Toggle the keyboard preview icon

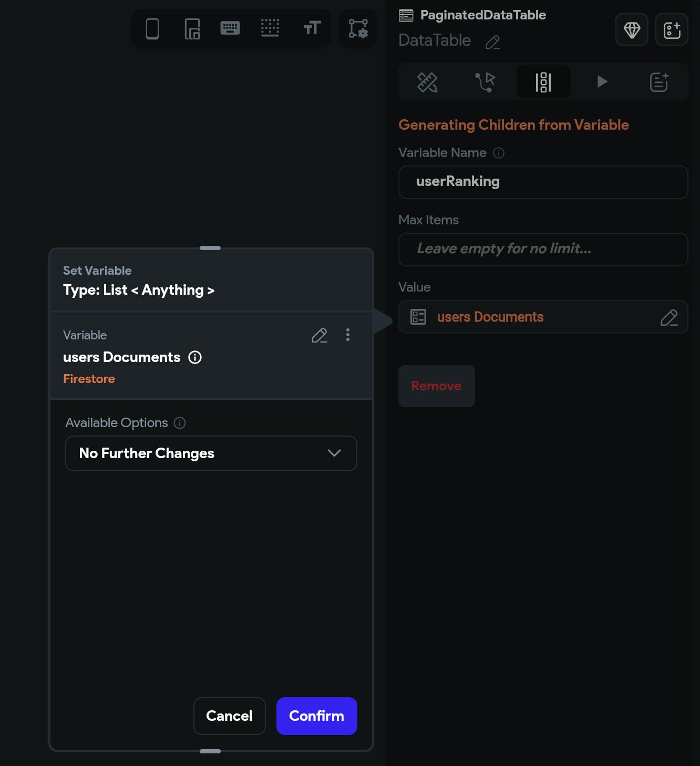(x=230, y=28)
